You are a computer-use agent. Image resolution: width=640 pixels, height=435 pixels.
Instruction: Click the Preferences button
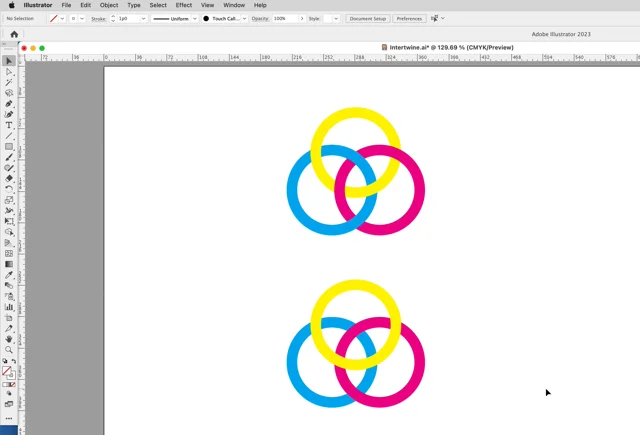coord(409,19)
